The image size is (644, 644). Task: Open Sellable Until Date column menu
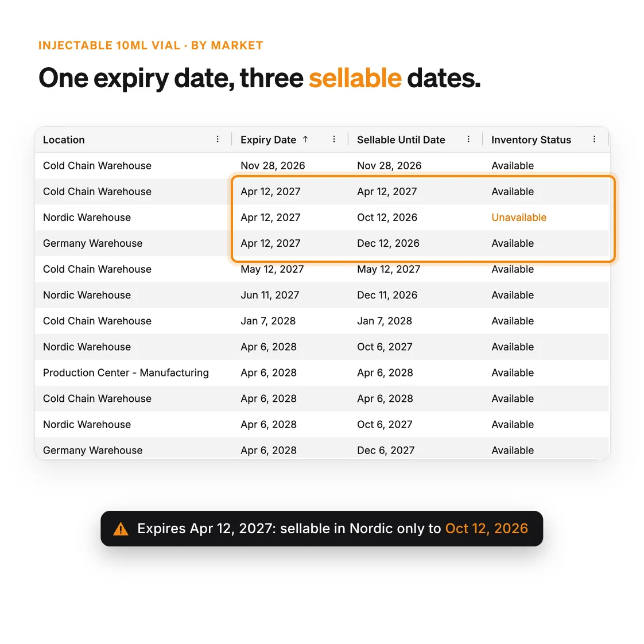(x=468, y=139)
